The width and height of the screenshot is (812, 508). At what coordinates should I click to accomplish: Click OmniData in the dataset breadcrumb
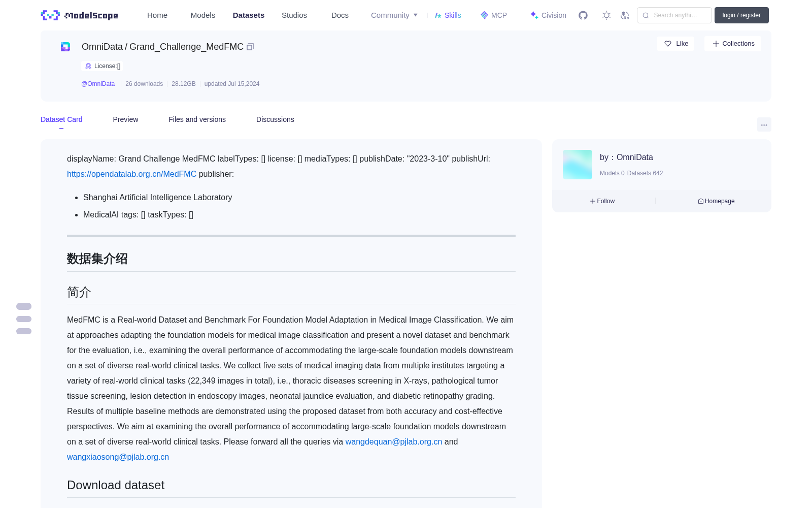pyautogui.click(x=102, y=47)
